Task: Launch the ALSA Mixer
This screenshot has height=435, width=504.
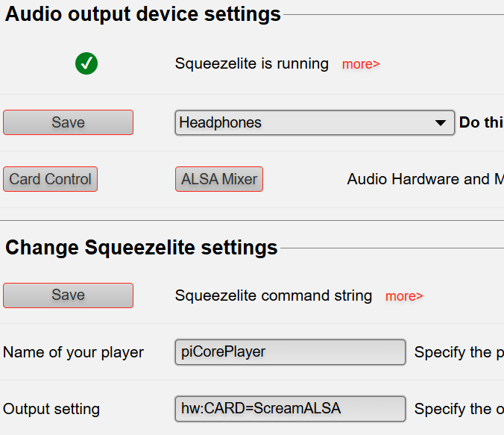Action: (219, 179)
